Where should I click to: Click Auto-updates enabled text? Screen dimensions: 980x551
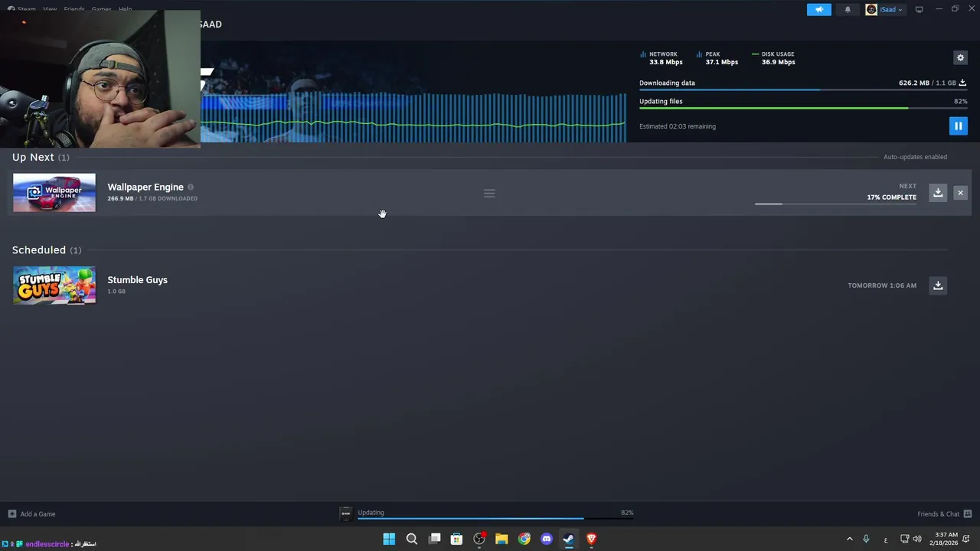[x=915, y=157]
